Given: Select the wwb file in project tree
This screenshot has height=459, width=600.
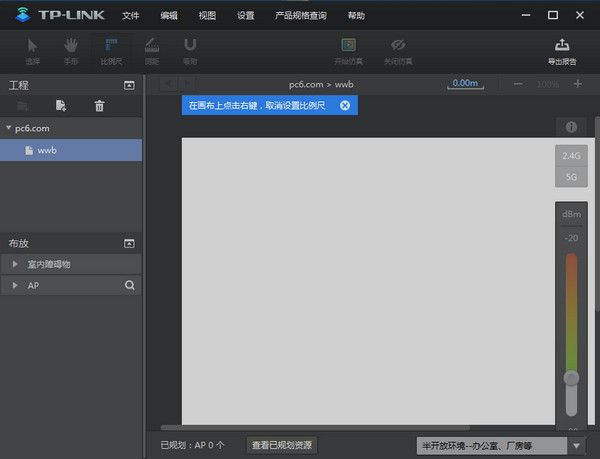Looking at the screenshot, I should coord(47,150).
